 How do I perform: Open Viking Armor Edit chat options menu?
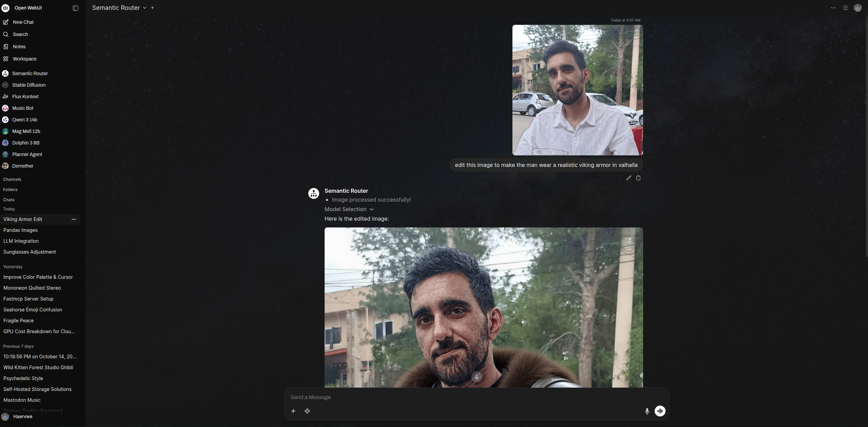tap(73, 219)
